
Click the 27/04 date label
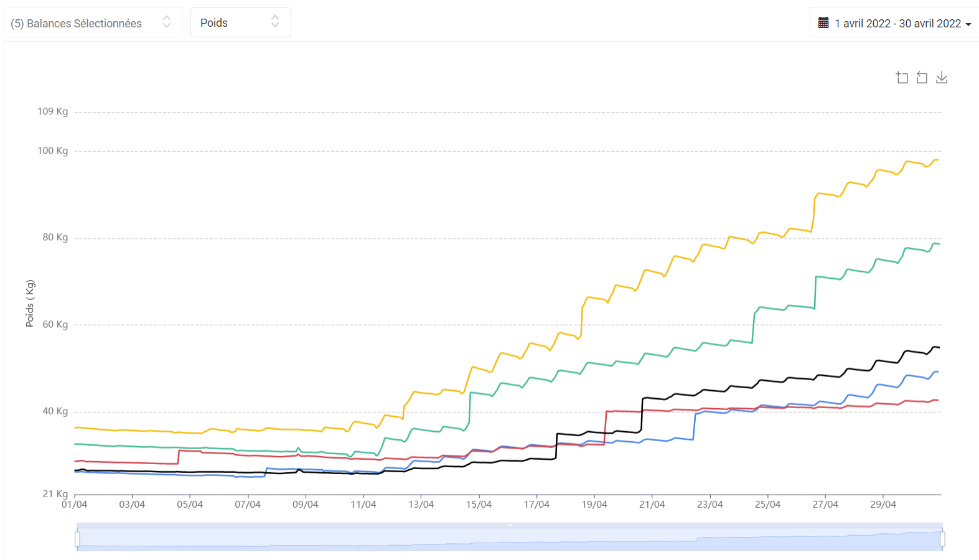coord(825,504)
